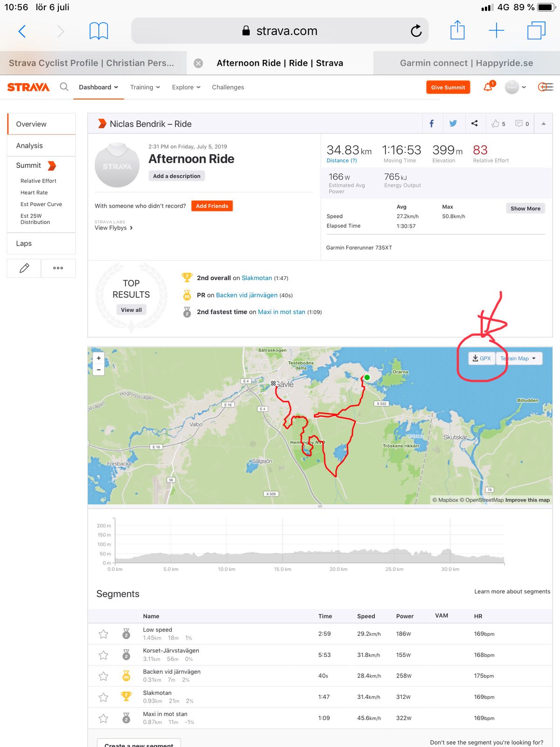Click View all top results
The width and height of the screenshot is (560, 747).
click(x=131, y=310)
